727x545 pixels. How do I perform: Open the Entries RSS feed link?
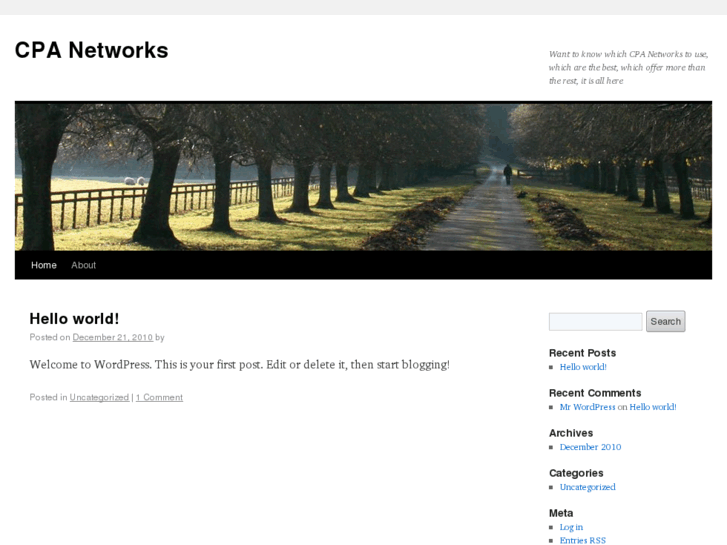[x=582, y=540]
